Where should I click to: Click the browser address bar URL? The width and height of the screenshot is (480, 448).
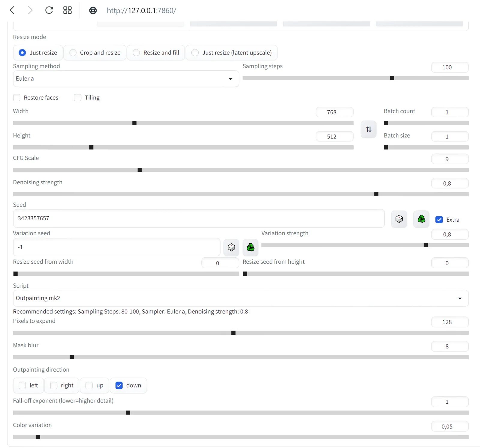141,10
